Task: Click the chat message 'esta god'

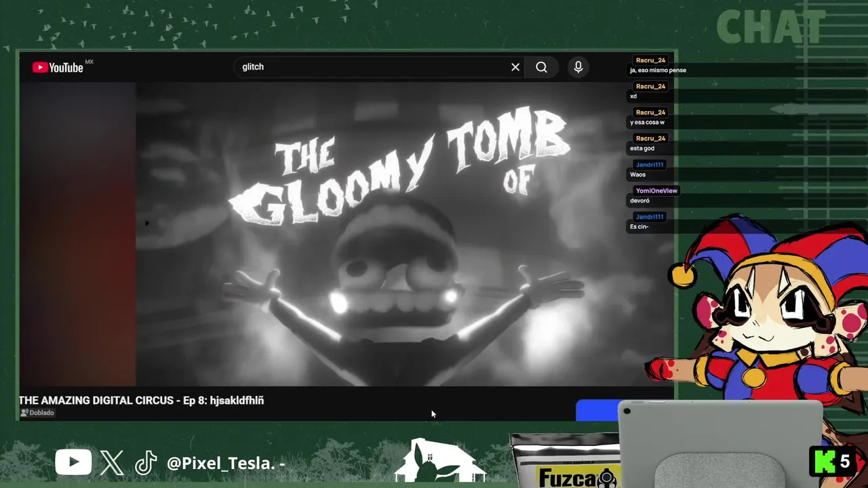Action: click(x=642, y=148)
